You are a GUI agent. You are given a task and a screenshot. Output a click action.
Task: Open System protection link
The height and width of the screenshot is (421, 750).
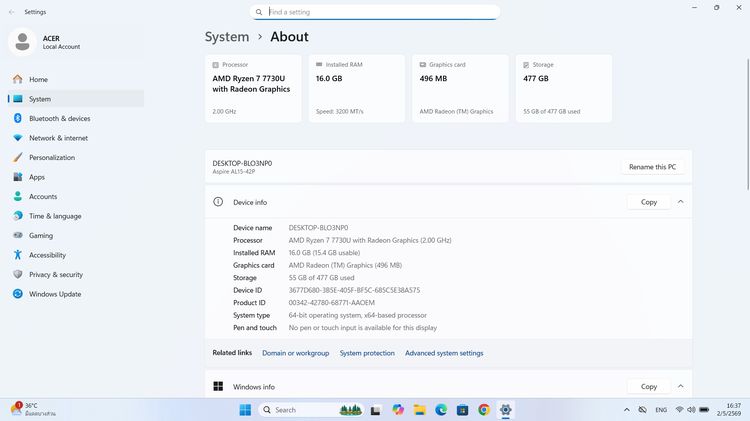(367, 353)
